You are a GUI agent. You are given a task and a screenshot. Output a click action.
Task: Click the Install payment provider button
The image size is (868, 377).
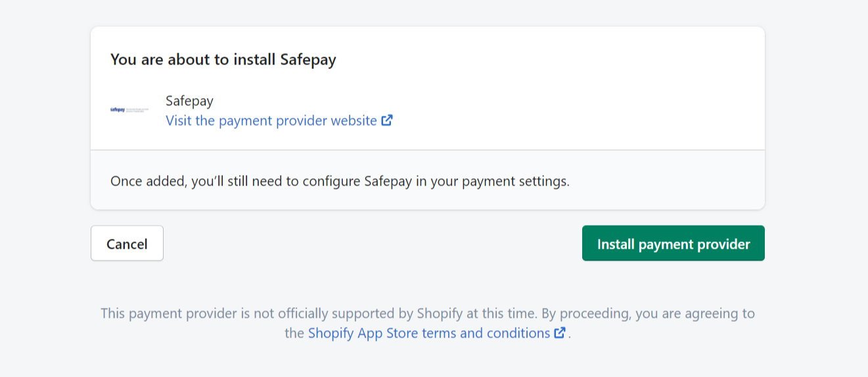point(674,243)
